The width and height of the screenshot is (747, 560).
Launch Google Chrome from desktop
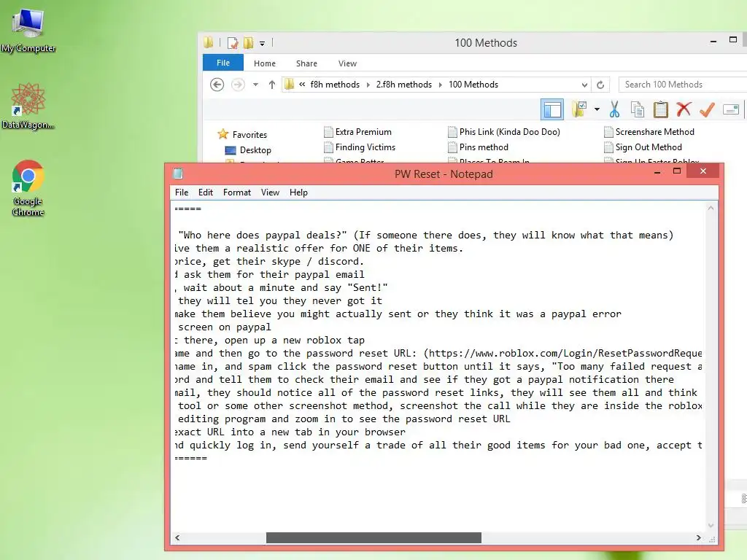coord(28,187)
